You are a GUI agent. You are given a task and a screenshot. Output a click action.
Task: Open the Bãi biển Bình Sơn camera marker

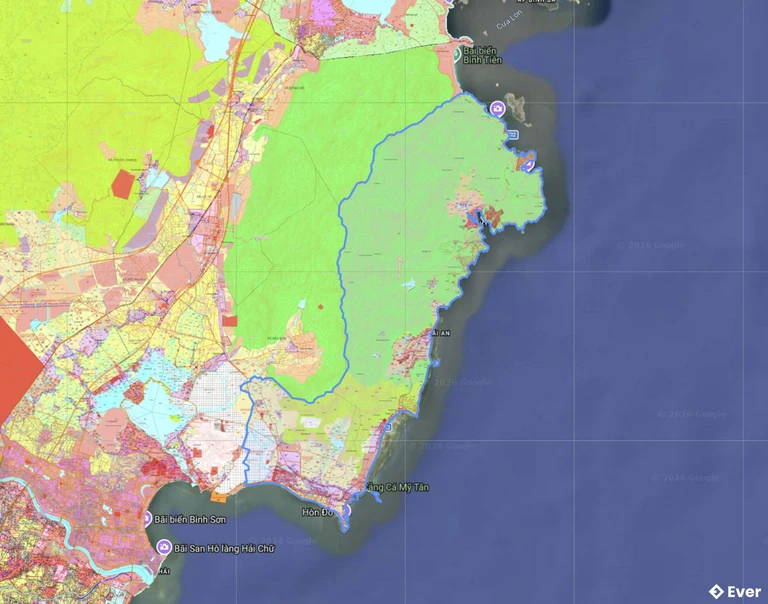tap(147, 518)
